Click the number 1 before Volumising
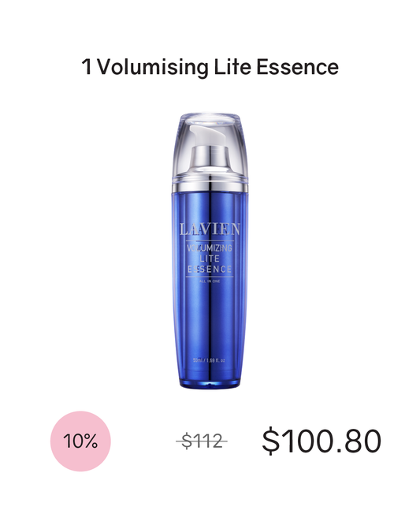Screen dimensions: 420x525 (87, 67)
